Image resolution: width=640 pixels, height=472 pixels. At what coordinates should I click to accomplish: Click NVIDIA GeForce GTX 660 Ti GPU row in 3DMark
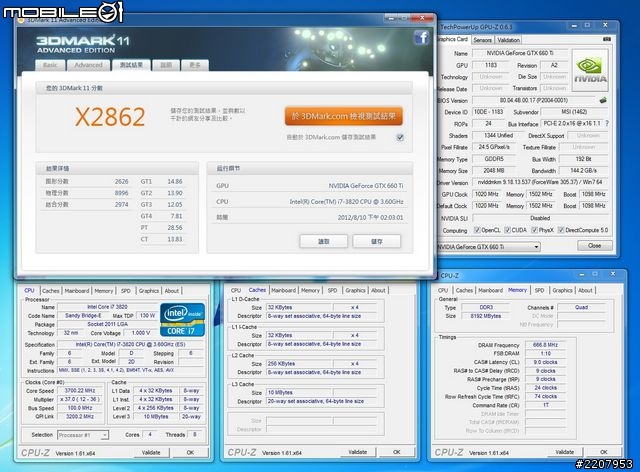click(309, 186)
